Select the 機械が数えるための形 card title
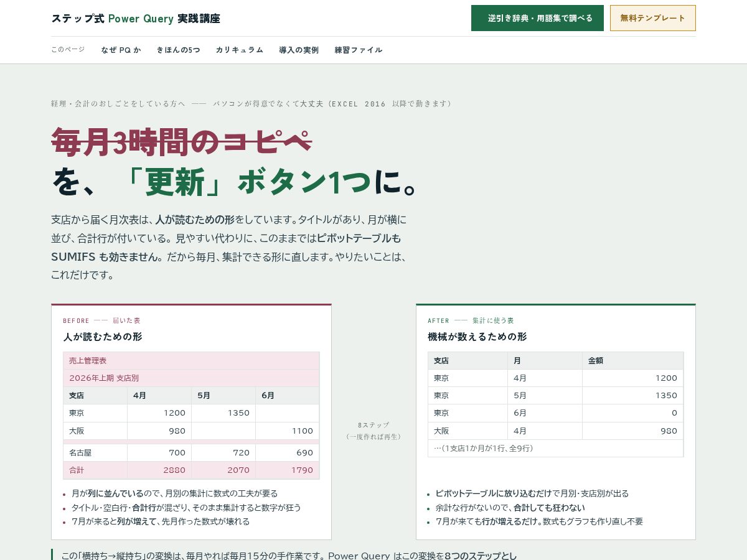 pyautogui.click(x=477, y=337)
